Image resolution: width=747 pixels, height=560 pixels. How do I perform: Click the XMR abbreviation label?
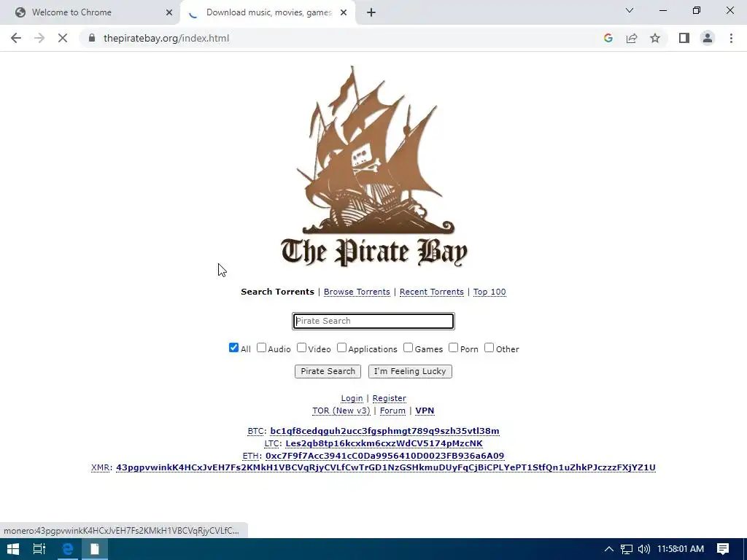coord(101,467)
